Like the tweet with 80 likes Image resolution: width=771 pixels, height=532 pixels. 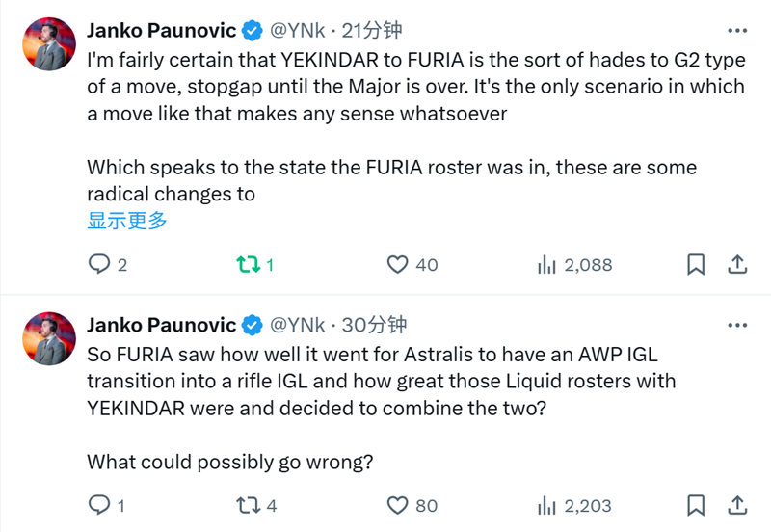point(398,505)
